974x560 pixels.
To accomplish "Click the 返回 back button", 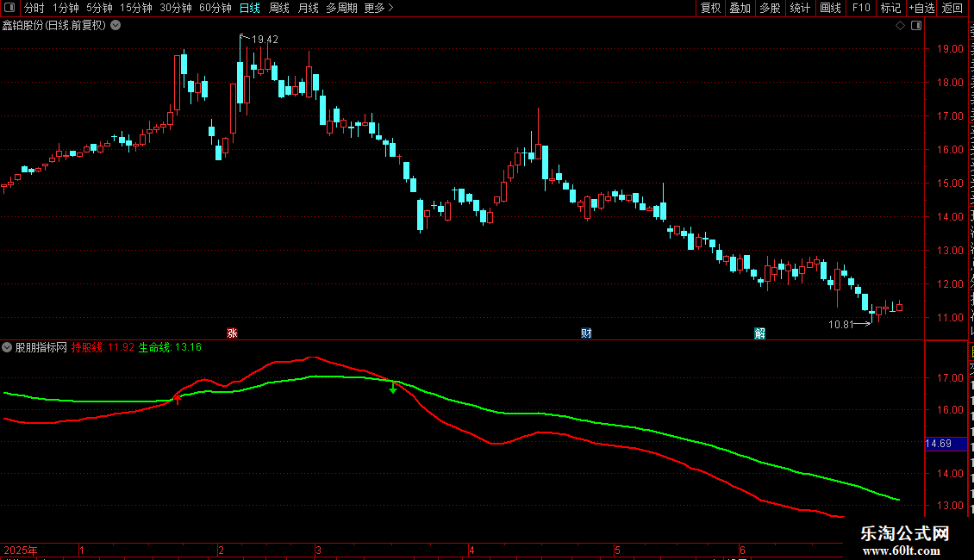I will pos(952,8).
